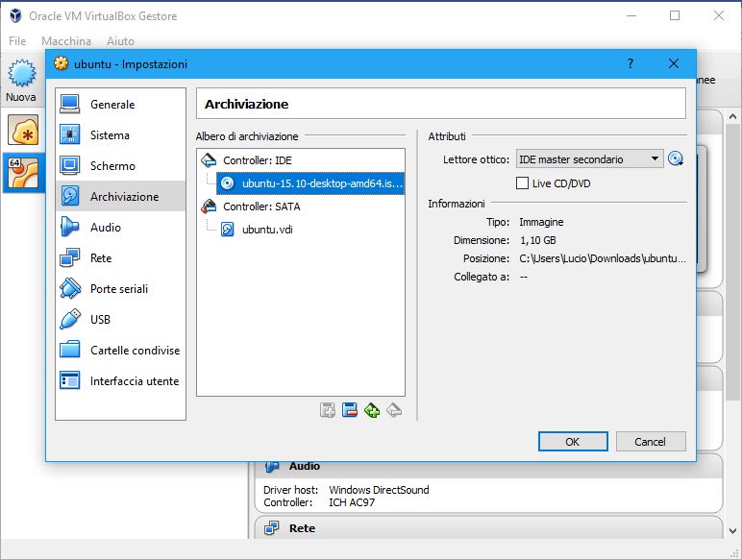742x560 pixels.
Task: Click the Dimensione value 1,10 GB
Action: (537, 240)
